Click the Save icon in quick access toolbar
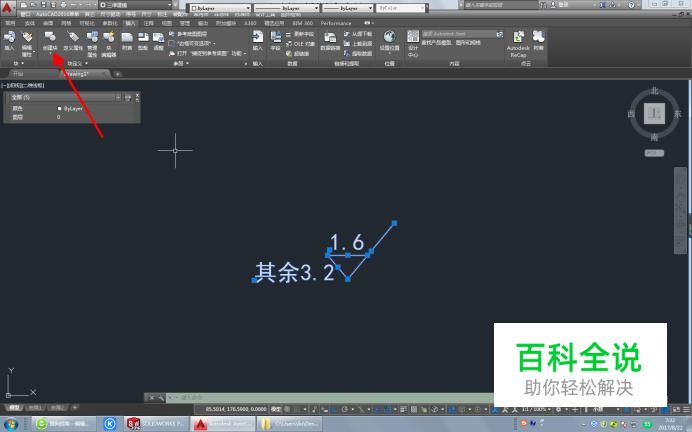This screenshot has width=692, height=432. 44,5
